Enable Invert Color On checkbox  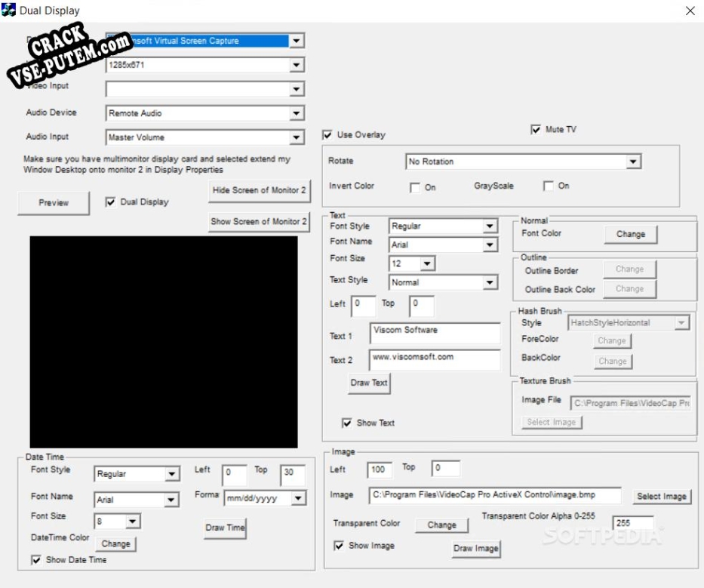(x=415, y=187)
